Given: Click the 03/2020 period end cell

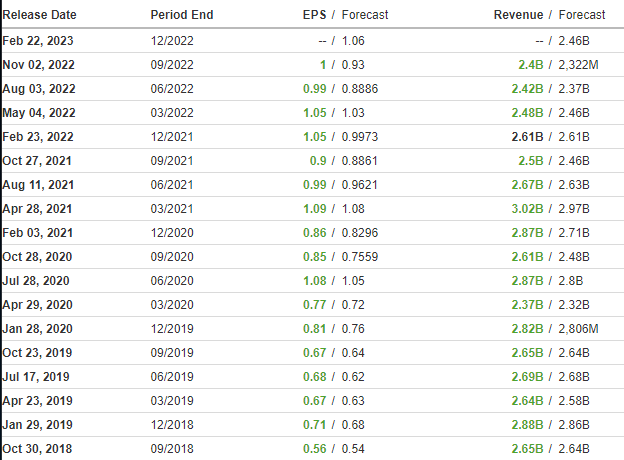Looking at the screenshot, I should pyautogui.click(x=172, y=304).
